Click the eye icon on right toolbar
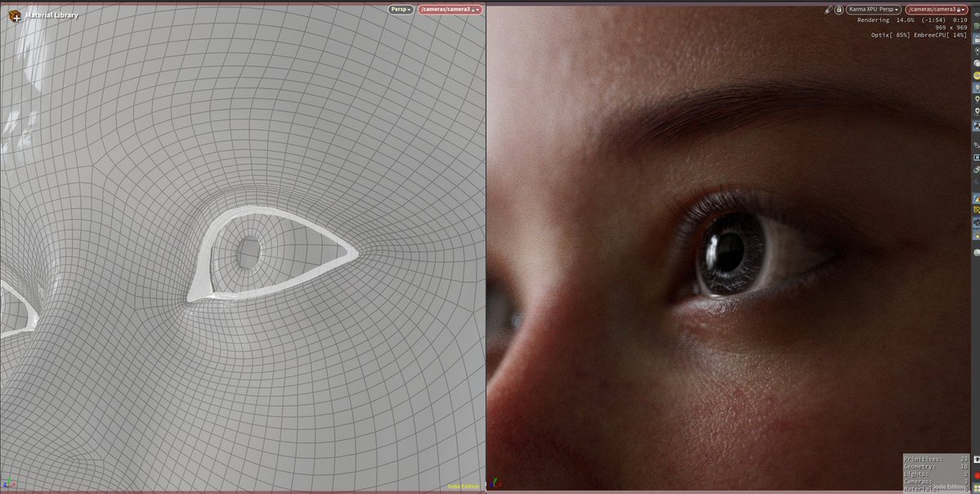 pos(976,460)
